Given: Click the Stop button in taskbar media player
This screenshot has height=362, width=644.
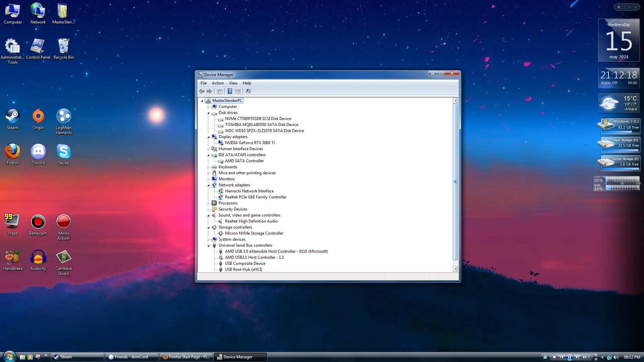Looking at the screenshot, I should (x=554, y=357).
